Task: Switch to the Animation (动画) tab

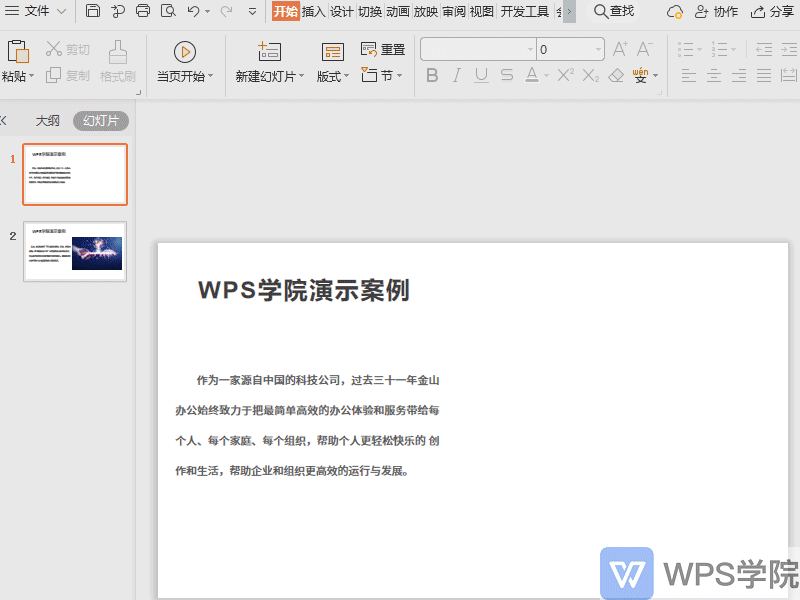Action: 398,11
